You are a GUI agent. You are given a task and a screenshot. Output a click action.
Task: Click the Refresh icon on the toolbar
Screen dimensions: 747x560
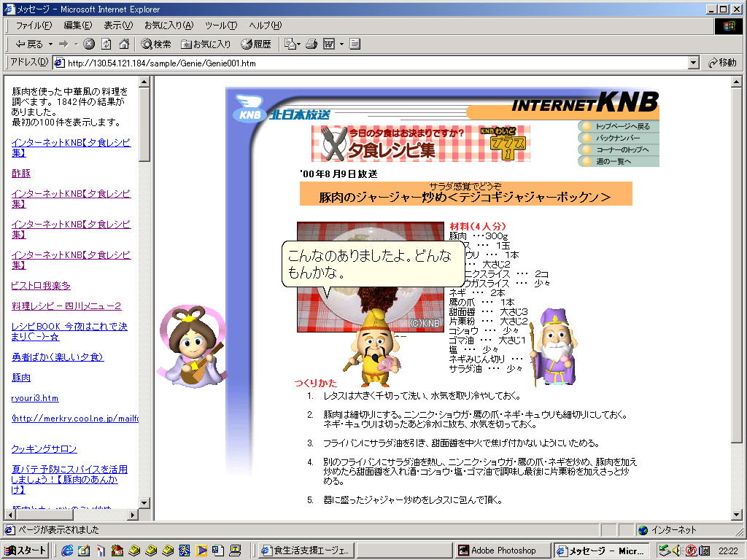(x=105, y=43)
